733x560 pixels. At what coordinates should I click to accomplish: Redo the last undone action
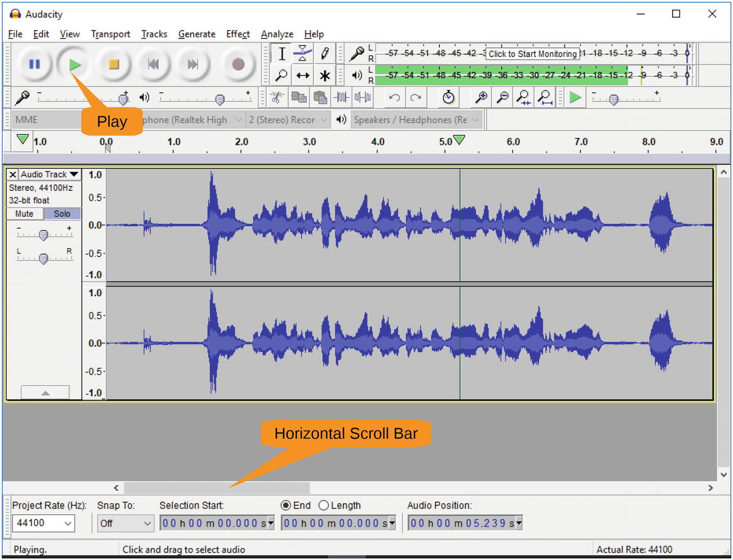pos(416,97)
